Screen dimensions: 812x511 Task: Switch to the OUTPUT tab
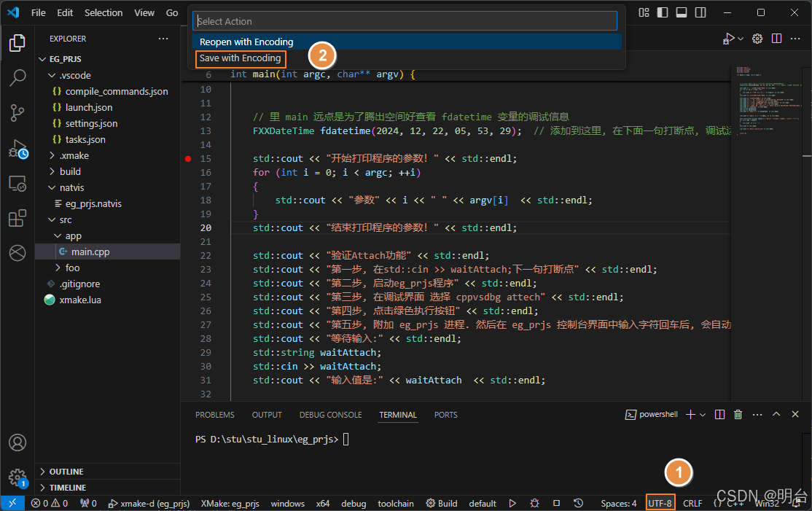267,415
